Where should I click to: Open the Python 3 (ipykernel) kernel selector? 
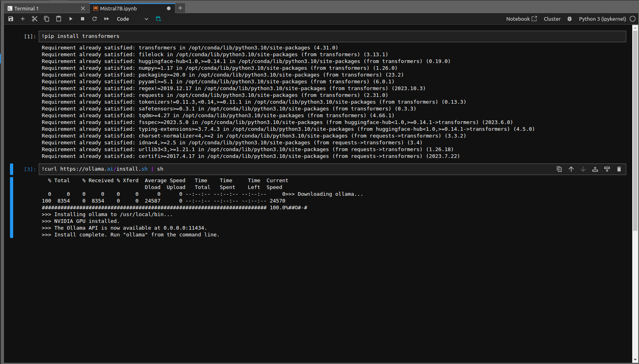click(602, 19)
